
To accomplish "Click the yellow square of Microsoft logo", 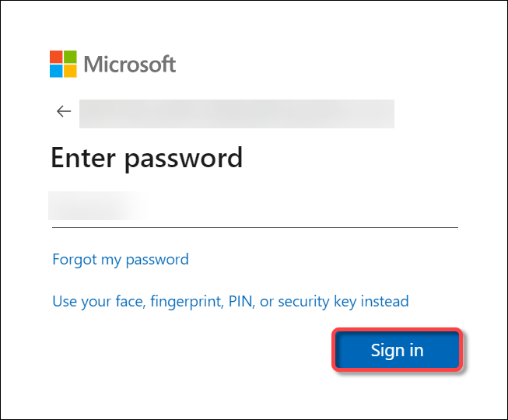I will point(70,71).
